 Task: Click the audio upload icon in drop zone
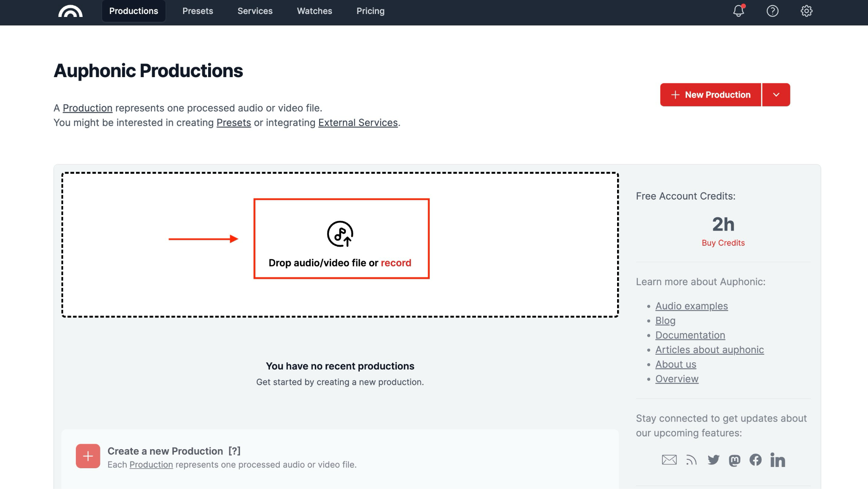point(340,233)
